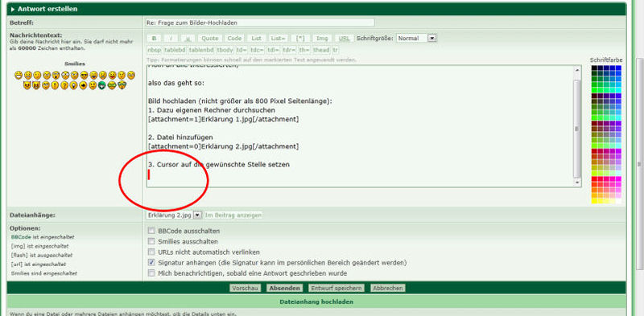Insert the laughing lol smiley
Viewport: 644px width, 316px height.
tap(93, 75)
